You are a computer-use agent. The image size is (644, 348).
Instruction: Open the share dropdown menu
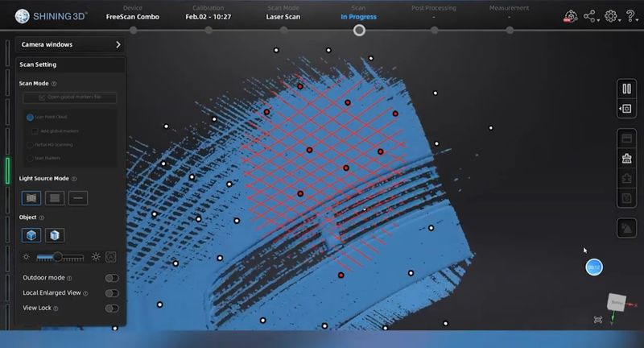point(592,15)
